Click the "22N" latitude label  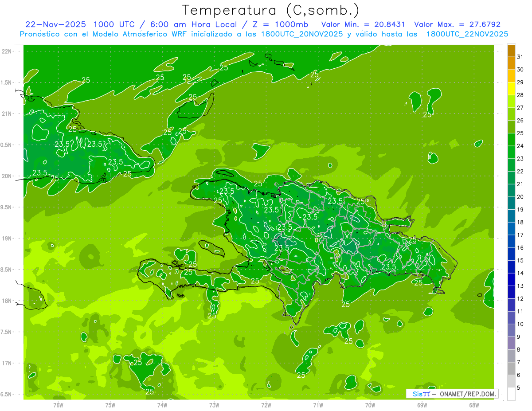(x=6, y=51)
